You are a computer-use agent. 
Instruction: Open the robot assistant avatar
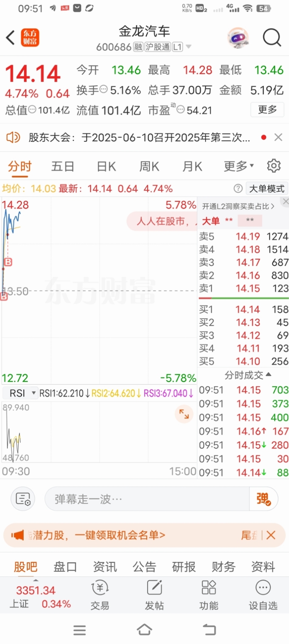point(238,38)
